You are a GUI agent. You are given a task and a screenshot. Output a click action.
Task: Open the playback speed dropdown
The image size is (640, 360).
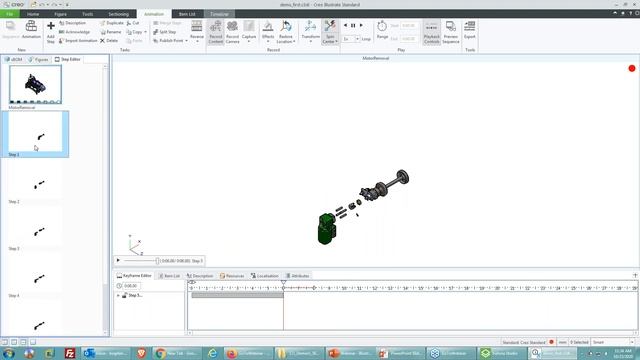(357, 39)
